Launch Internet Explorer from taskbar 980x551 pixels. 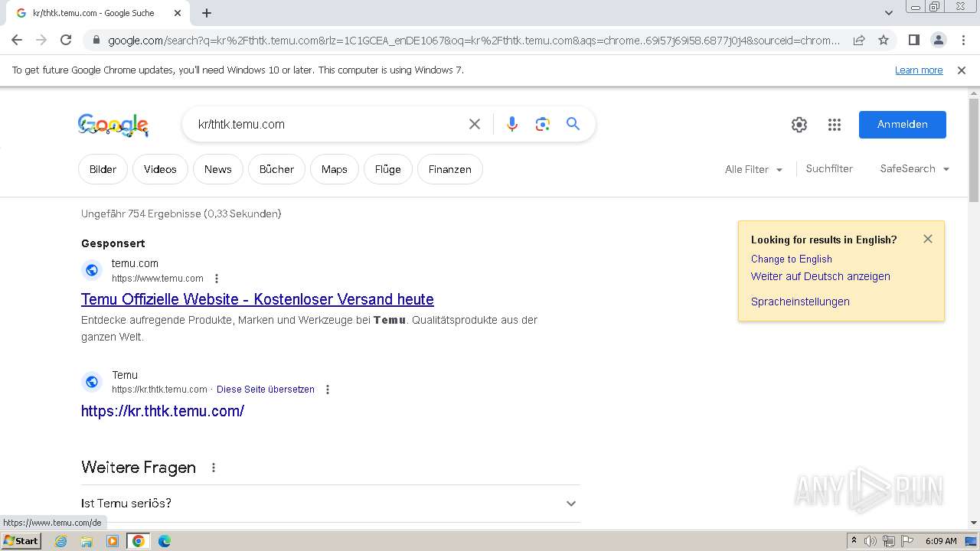[61, 541]
